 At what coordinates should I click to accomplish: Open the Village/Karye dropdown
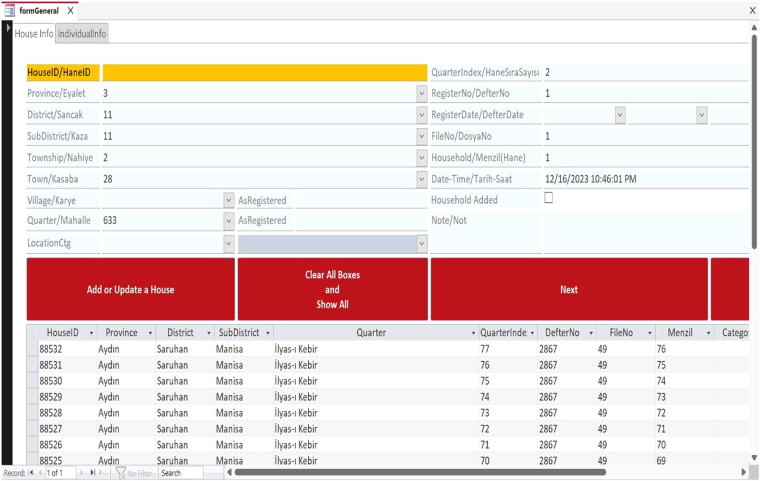click(229, 200)
